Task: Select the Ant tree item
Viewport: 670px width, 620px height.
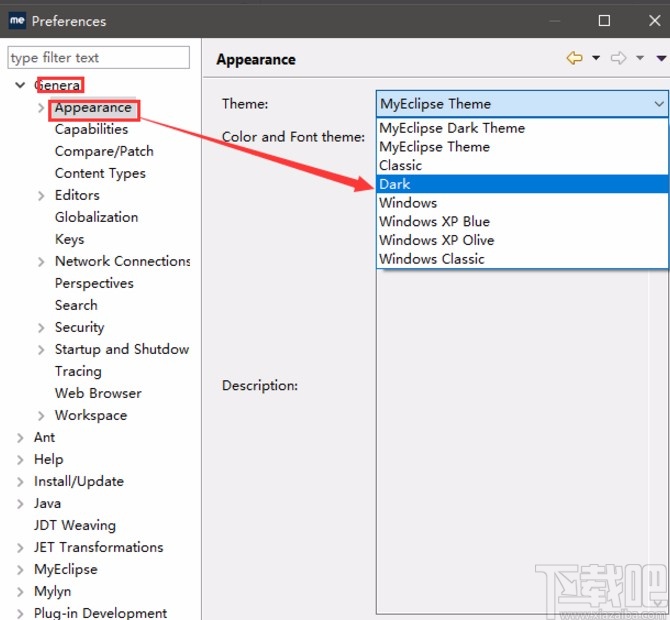Action: click(44, 438)
